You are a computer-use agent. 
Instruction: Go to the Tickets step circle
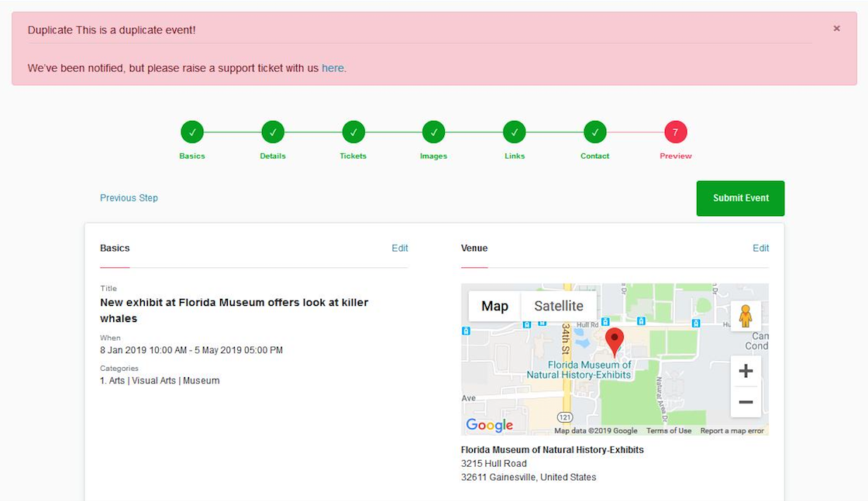tap(353, 132)
